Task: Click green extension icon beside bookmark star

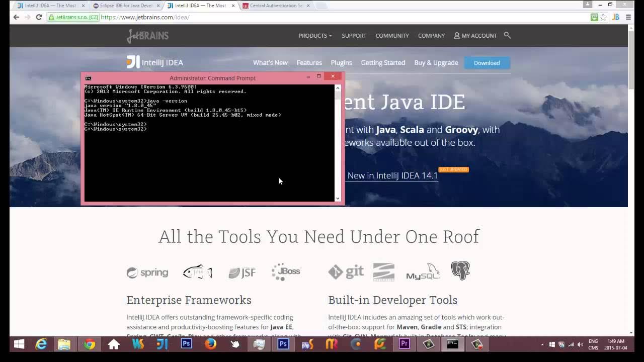Action: [x=594, y=17]
